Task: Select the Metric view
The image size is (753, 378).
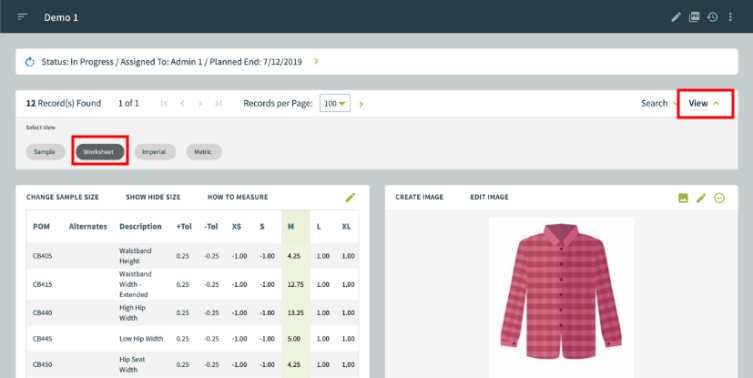Action: [x=204, y=152]
